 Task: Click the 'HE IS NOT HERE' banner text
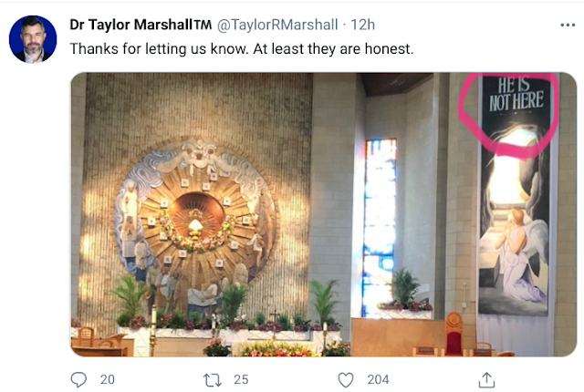point(516,96)
